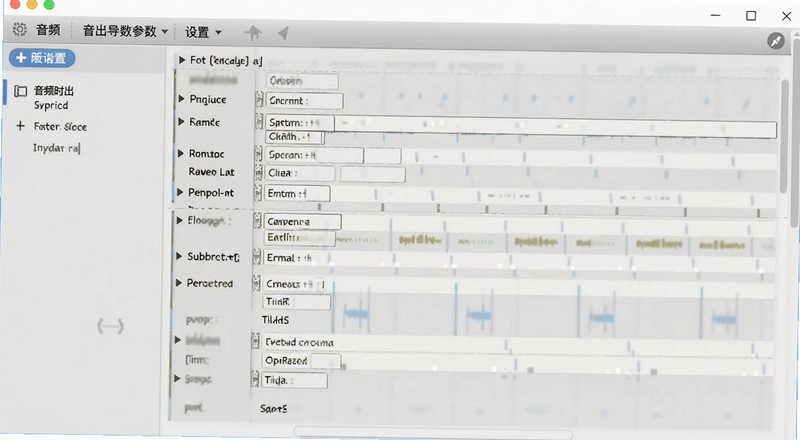
Task: Click the Emtm field
Action: pyautogui.click(x=297, y=194)
